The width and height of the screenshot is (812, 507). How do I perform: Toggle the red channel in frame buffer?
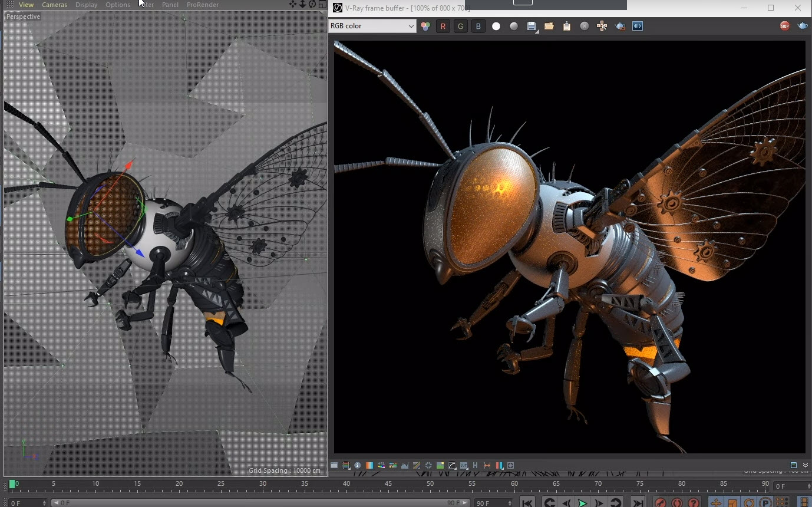(443, 27)
